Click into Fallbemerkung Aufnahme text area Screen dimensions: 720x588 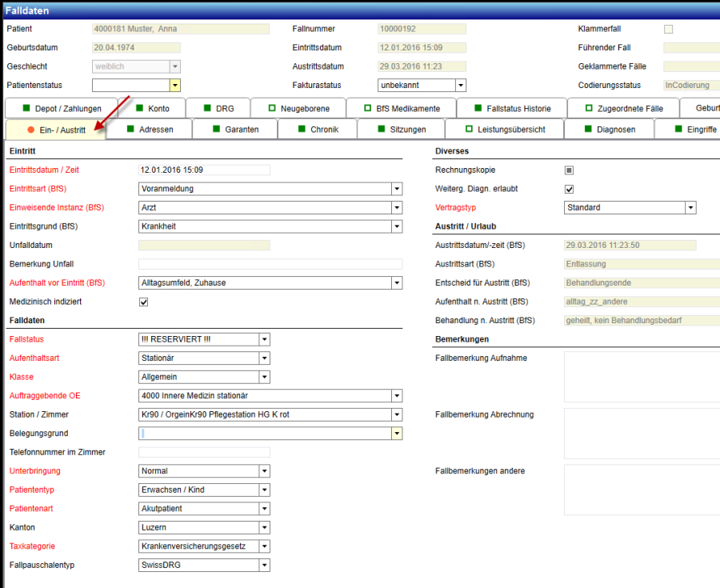[x=640, y=376]
